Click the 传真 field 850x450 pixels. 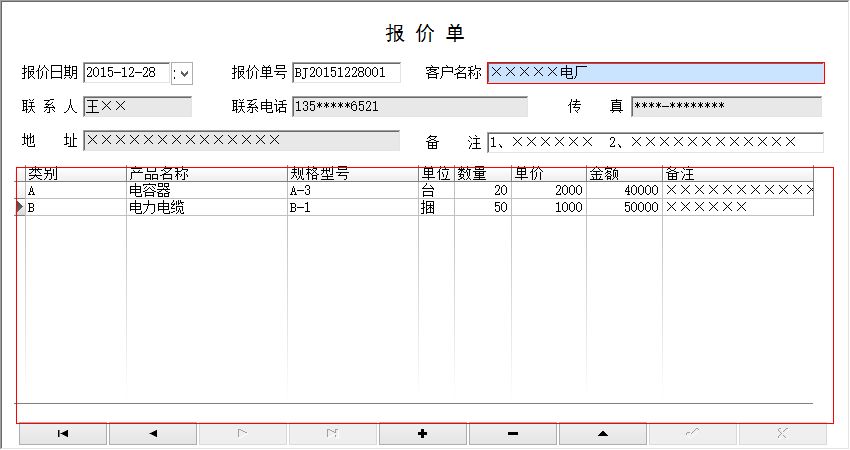[726, 107]
